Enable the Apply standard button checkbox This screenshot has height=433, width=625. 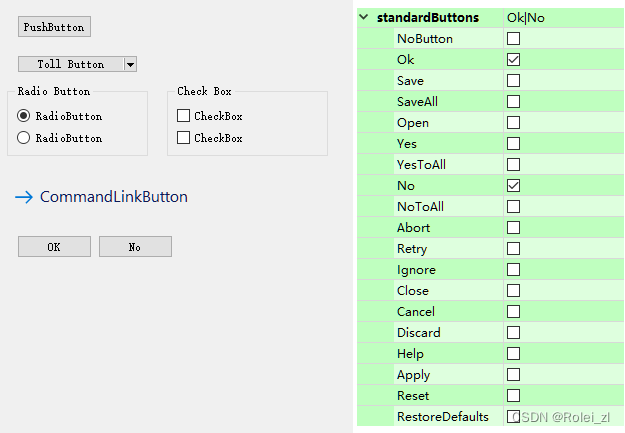coord(514,375)
